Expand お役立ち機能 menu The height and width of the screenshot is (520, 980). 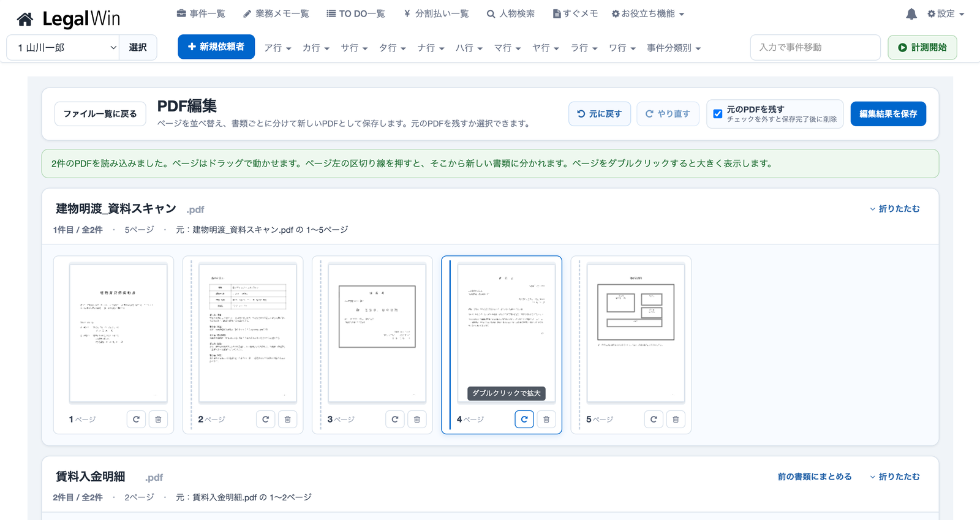tap(648, 13)
